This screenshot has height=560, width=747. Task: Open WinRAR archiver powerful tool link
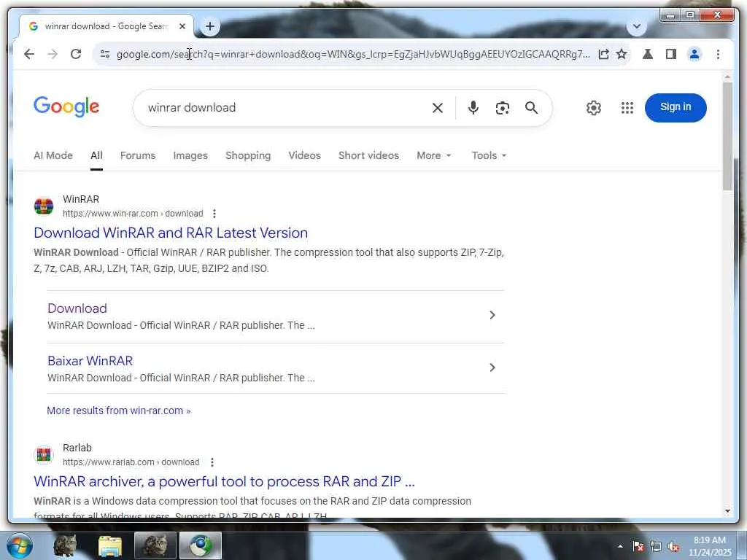225,481
